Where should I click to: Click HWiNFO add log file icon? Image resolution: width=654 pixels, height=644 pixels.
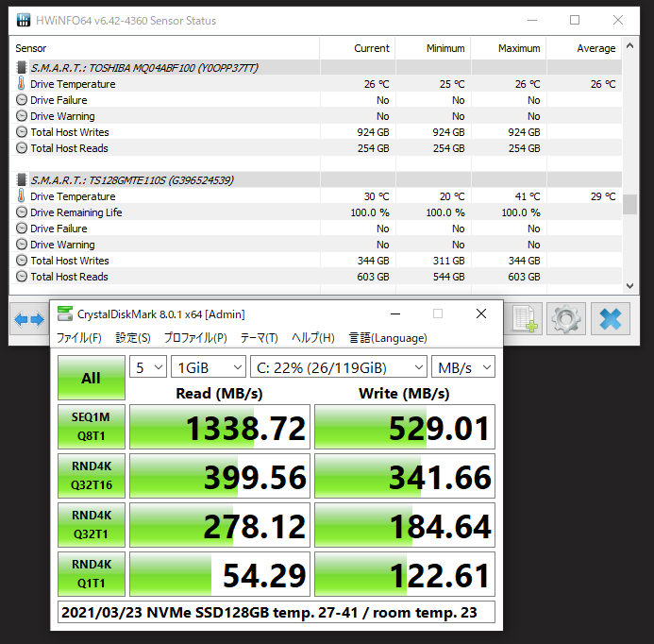tap(524, 319)
